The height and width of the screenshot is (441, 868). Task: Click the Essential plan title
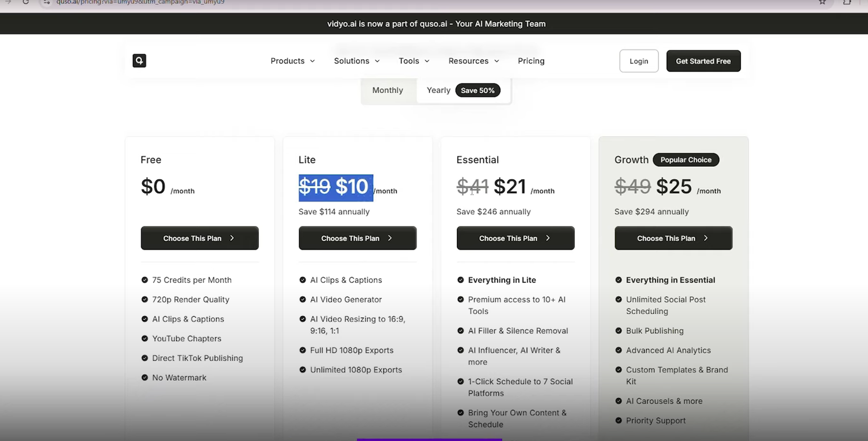477,160
